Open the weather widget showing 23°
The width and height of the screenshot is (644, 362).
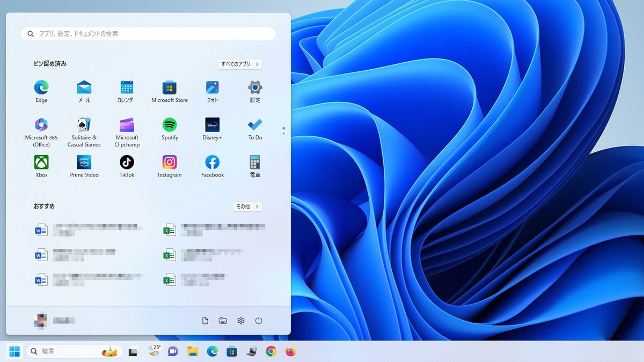pos(154,351)
